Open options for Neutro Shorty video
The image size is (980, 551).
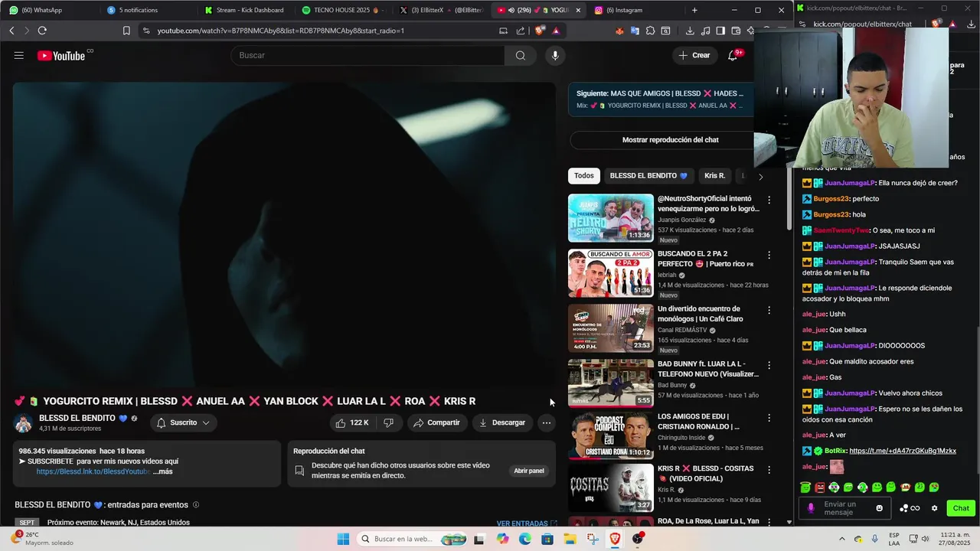[769, 200]
